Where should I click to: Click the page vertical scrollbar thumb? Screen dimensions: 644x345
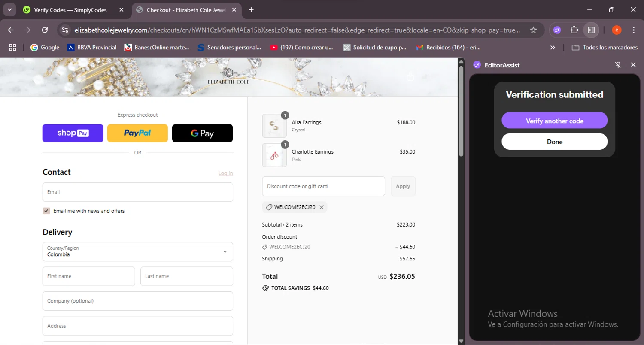461,111
